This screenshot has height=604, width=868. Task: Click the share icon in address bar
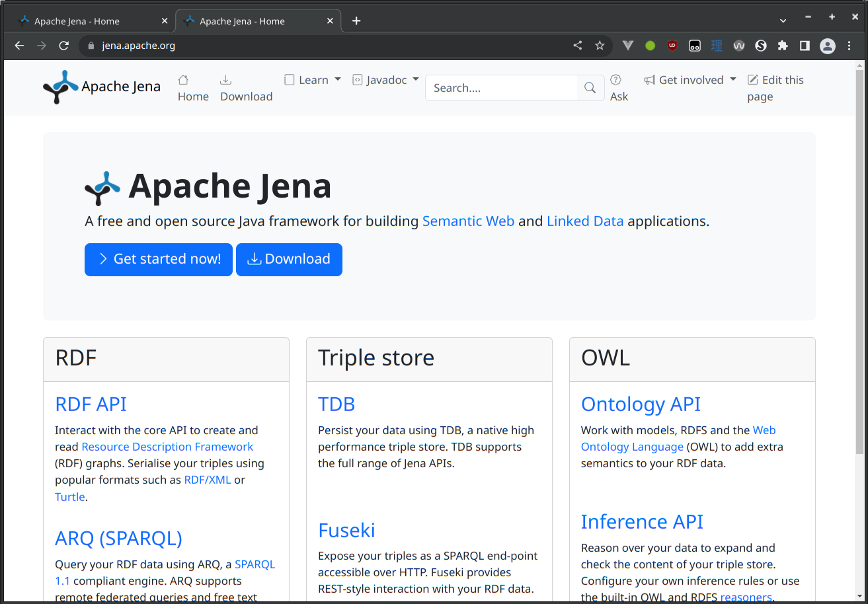(x=578, y=46)
